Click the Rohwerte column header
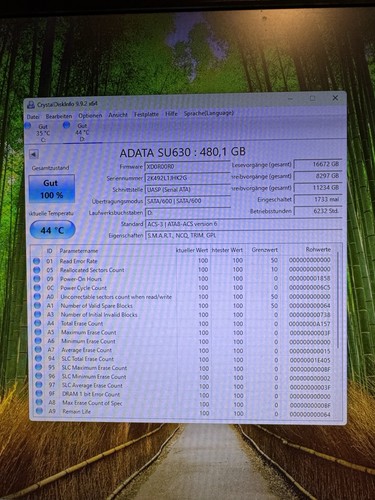Image resolution: width=375 pixels, height=500 pixels. pos(318,249)
